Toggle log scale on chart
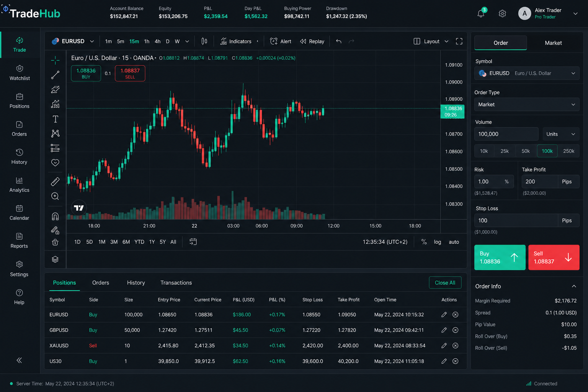The height and width of the screenshot is (392, 588). click(x=438, y=242)
